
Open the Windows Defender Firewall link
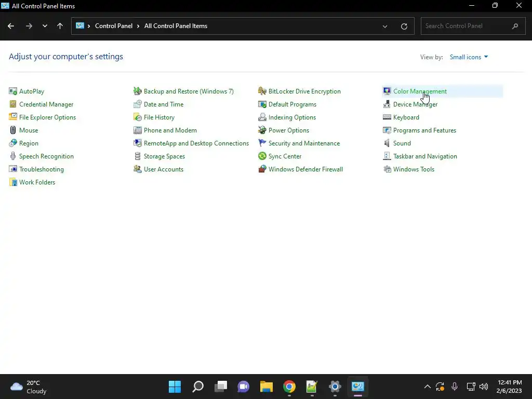click(x=305, y=169)
